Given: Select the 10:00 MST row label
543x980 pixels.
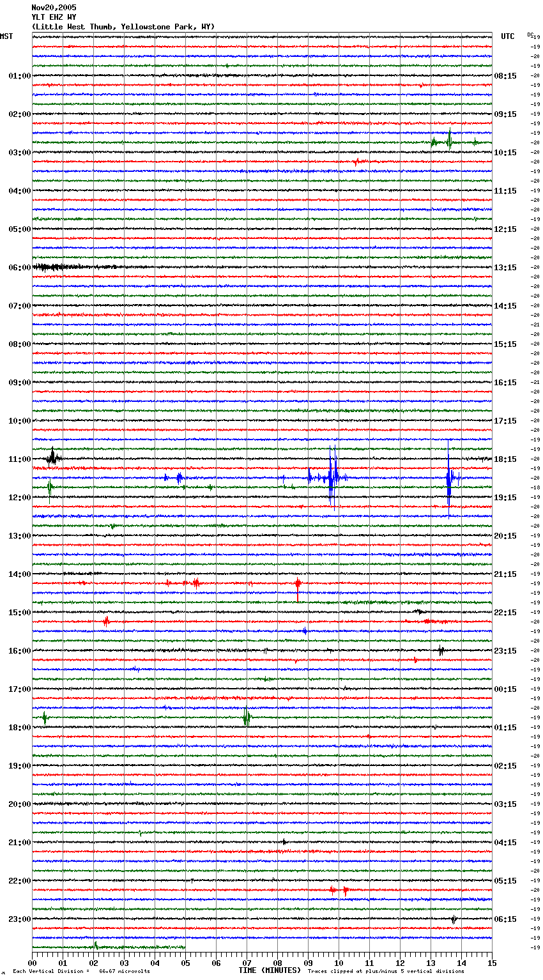Looking at the screenshot, I should pos(20,421).
